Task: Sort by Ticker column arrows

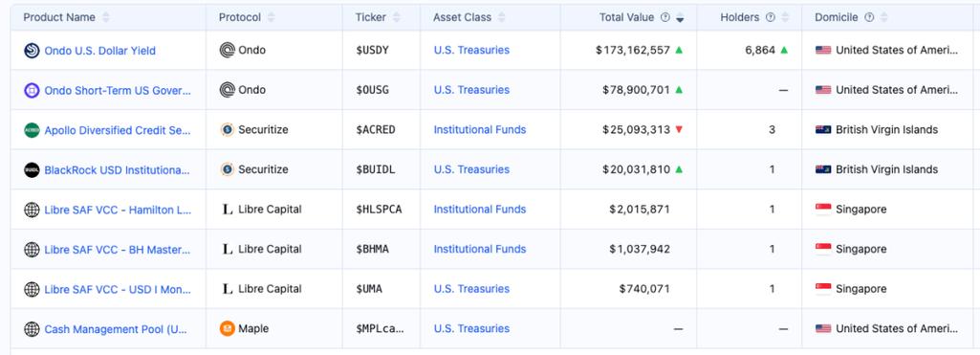Action: [397, 17]
